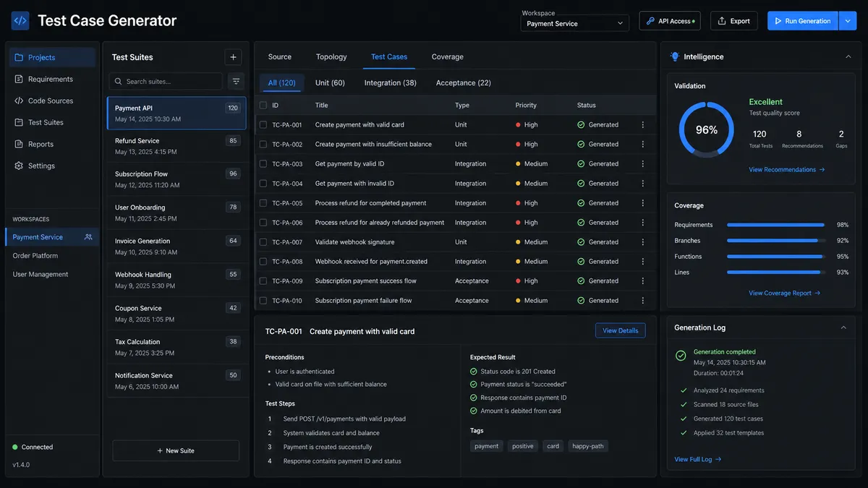Open the suite filter options icon
Image resolution: width=868 pixels, height=488 pixels.
tap(236, 82)
